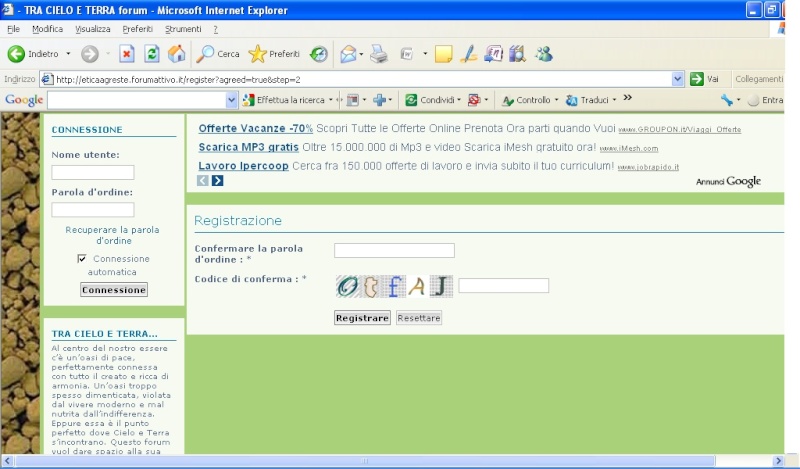
Task: Open the Messenger people icon
Action: point(544,54)
